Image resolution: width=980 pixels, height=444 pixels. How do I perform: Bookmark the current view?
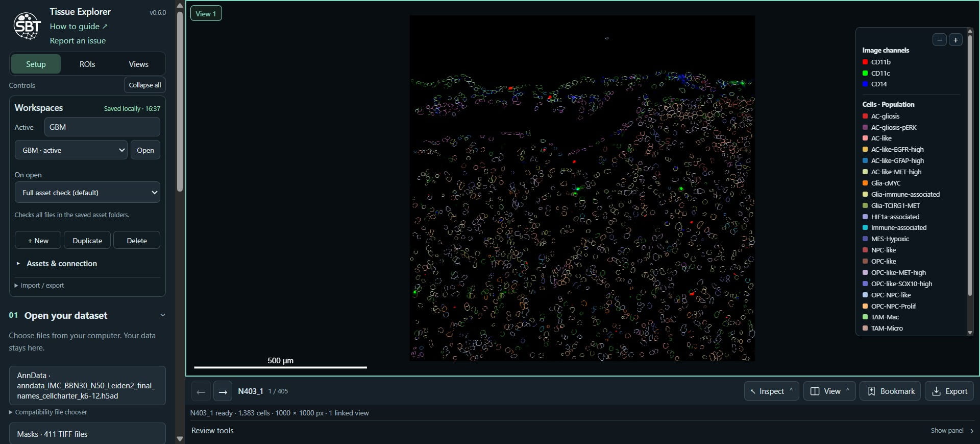click(x=890, y=391)
